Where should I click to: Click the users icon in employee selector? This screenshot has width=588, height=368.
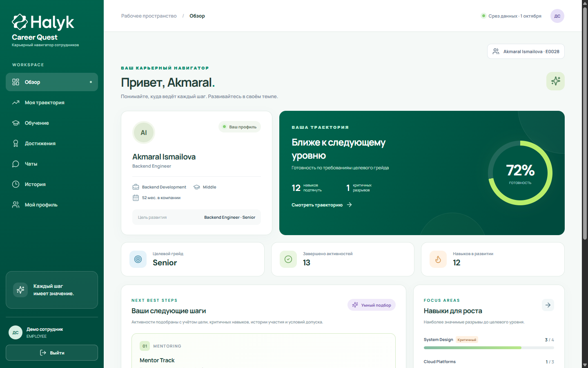coord(496,51)
